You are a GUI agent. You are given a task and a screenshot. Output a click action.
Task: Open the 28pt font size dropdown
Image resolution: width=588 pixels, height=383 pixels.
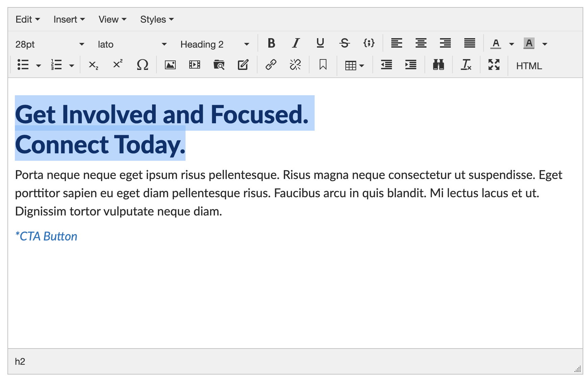50,44
